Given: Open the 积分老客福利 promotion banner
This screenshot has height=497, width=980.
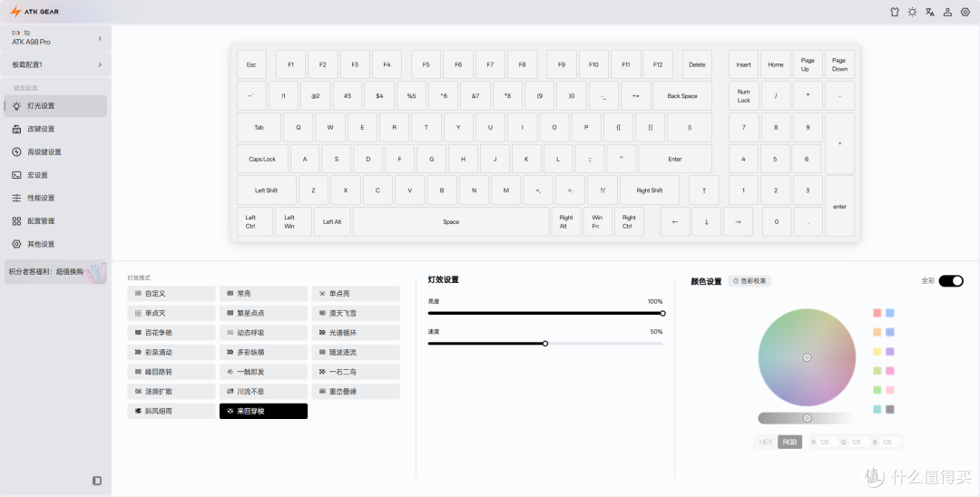Looking at the screenshot, I should [x=55, y=272].
